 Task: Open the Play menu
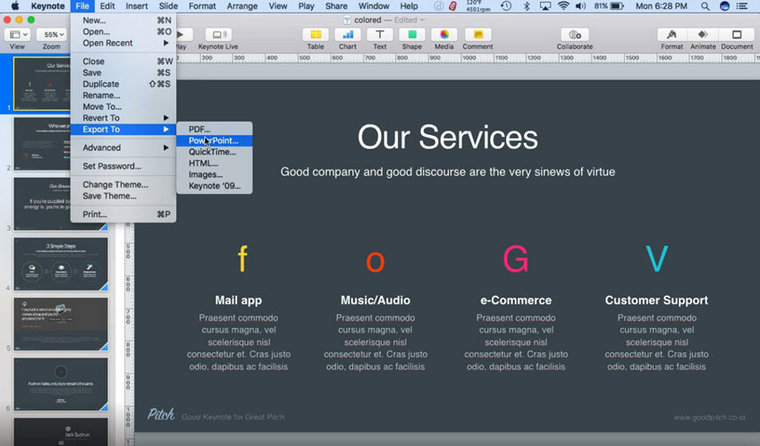(x=306, y=6)
